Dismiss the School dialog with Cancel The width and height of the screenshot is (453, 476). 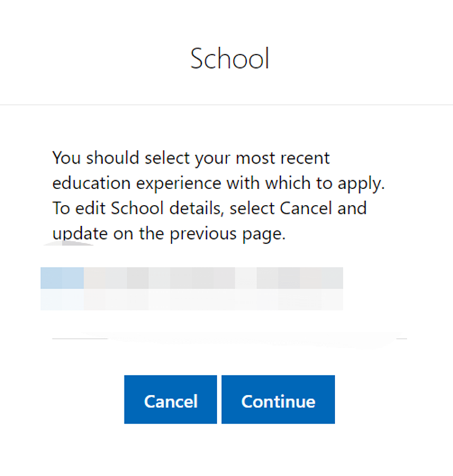pos(170,400)
